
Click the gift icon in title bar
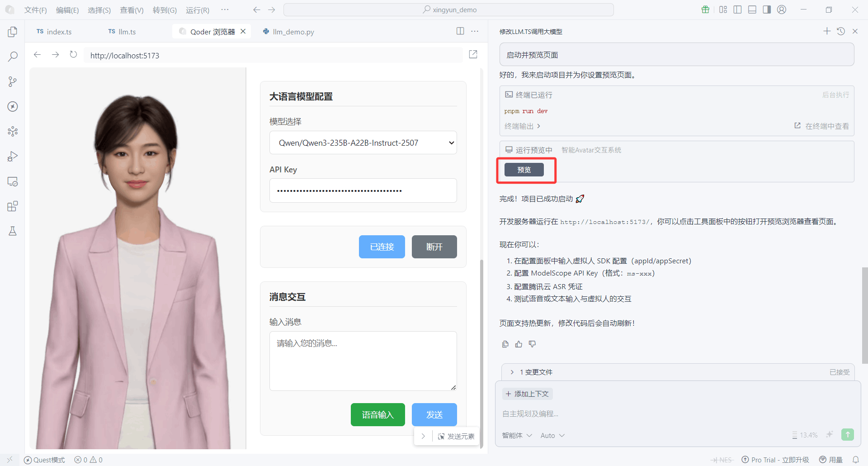tap(705, 10)
